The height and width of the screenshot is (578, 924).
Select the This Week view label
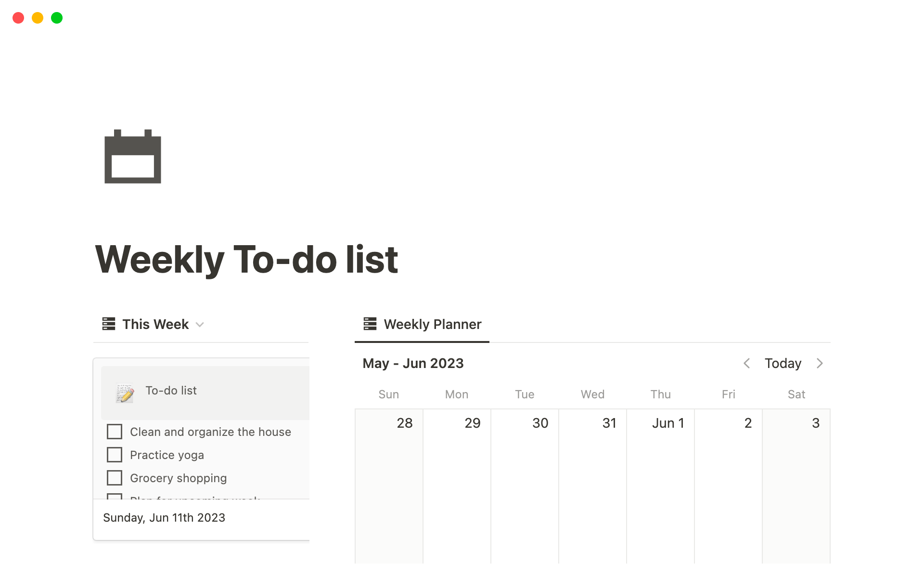point(155,324)
